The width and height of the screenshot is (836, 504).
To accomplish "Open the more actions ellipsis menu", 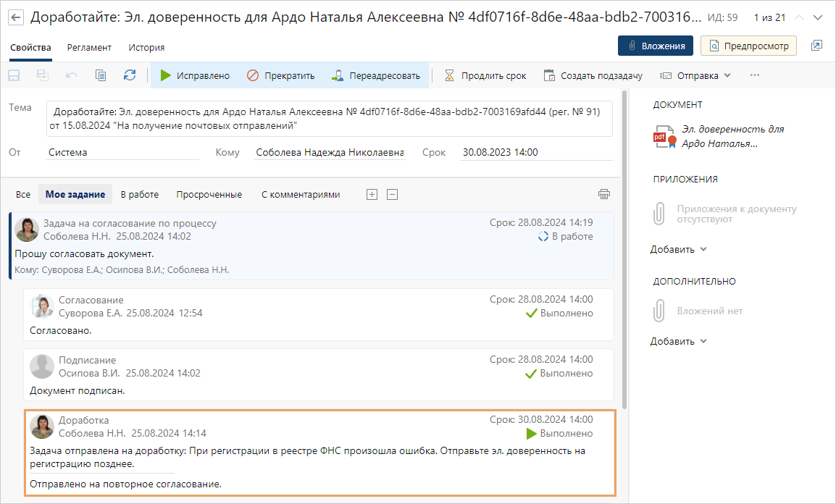I will [x=755, y=75].
